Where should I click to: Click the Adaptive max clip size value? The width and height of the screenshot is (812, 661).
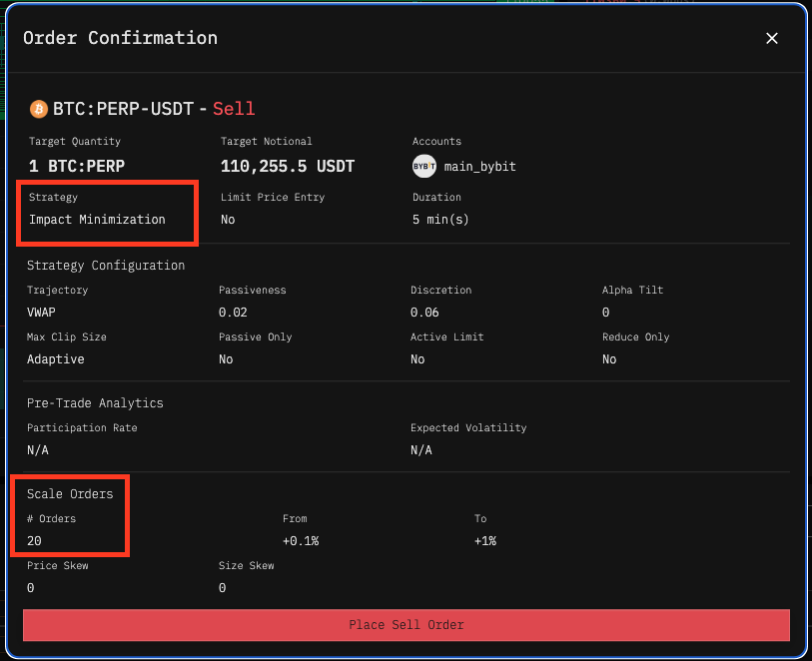pos(55,358)
